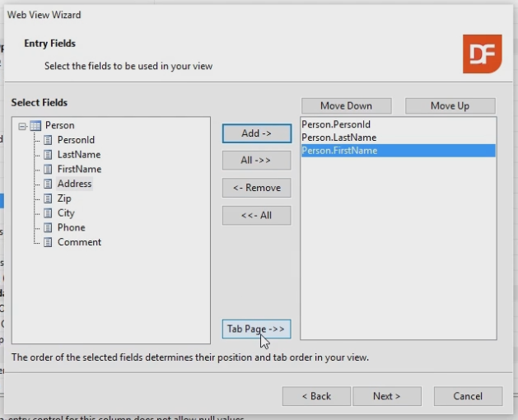Click the Comment field icon
This screenshot has height=420, width=518.
point(48,242)
